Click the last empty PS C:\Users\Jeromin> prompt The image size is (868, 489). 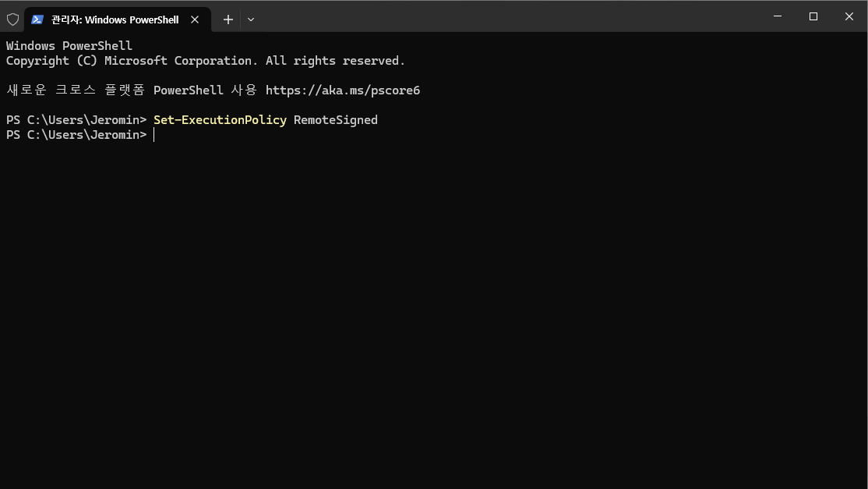pyautogui.click(x=76, y=135)
